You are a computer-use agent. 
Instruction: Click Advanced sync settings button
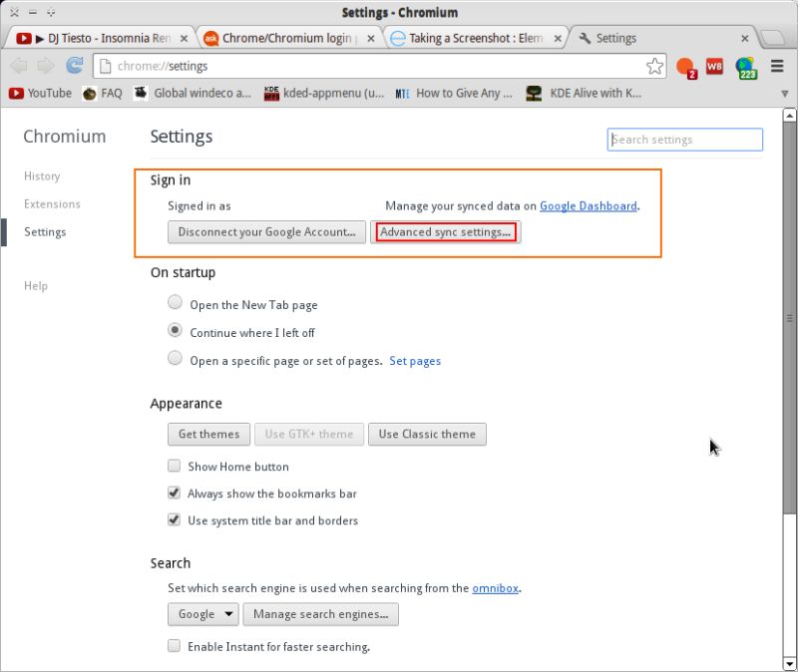(x=445, y=231)
